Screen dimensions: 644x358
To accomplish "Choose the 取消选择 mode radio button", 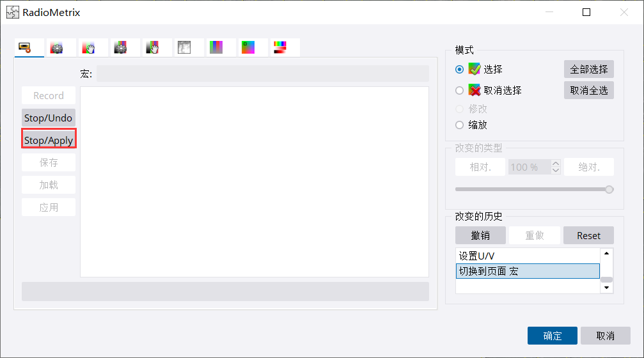I will 459,91.
